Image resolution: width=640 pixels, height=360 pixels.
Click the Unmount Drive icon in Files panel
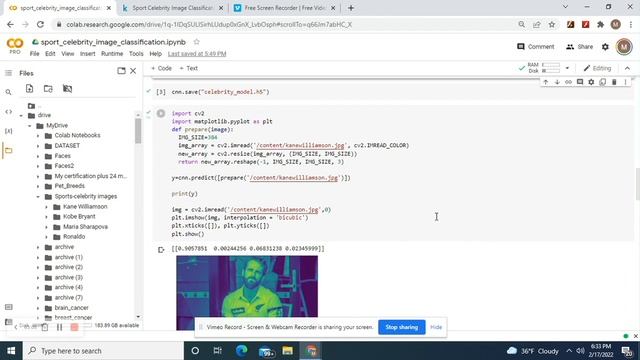point(67,89)
